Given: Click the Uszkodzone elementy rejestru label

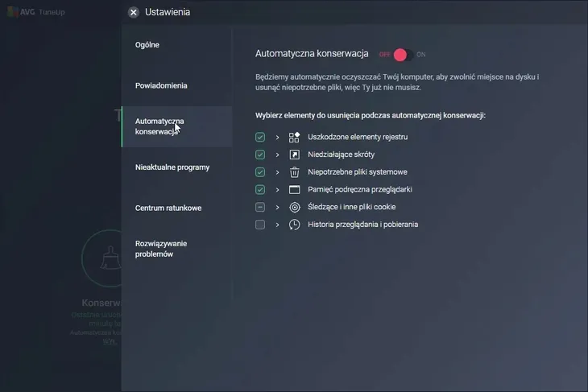Looking at the screenshot, I should click(x=358, y=137).
